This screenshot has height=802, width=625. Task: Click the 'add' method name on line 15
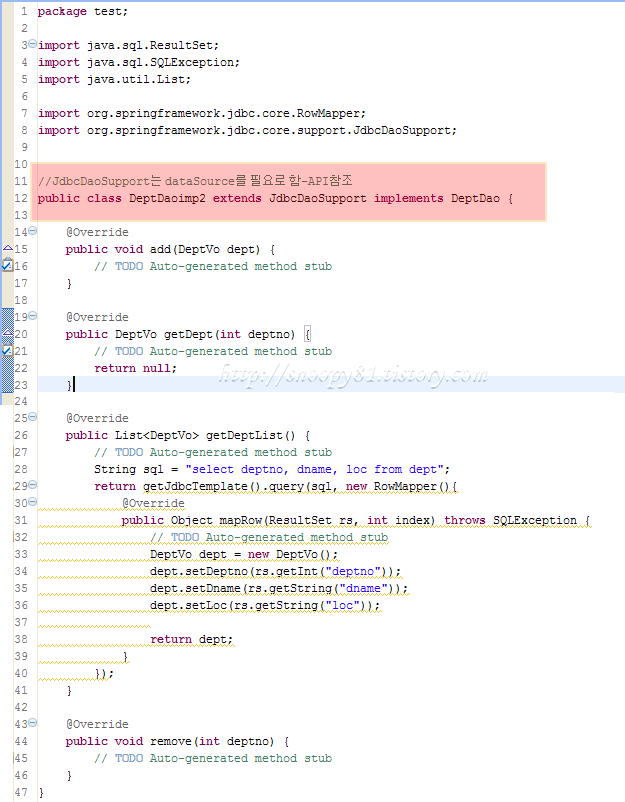tap(160, 249)
